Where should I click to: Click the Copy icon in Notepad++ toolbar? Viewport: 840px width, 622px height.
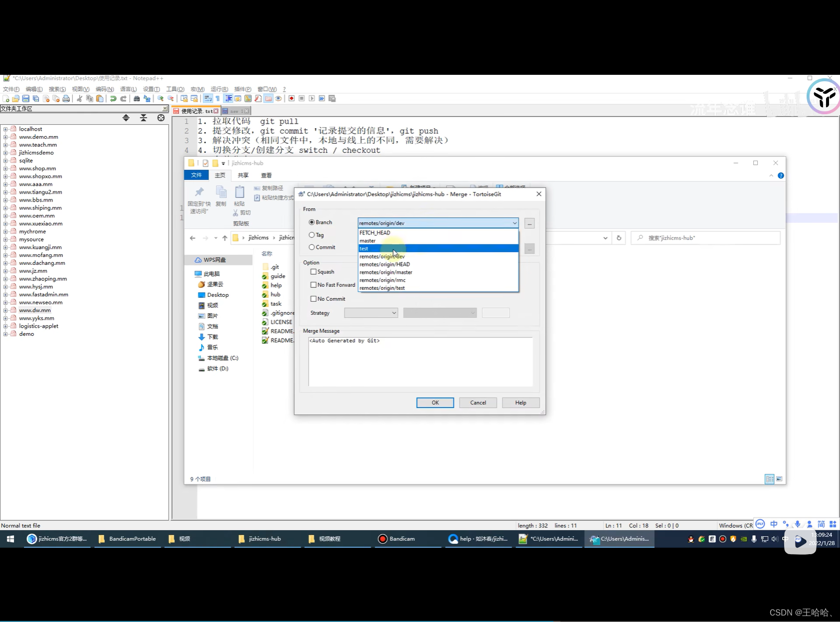90,99
